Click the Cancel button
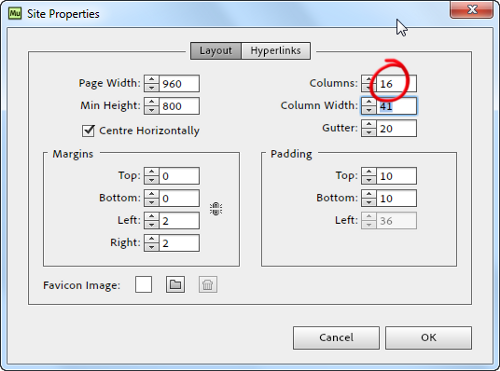500x371 pixels. (x=336, y=338)
